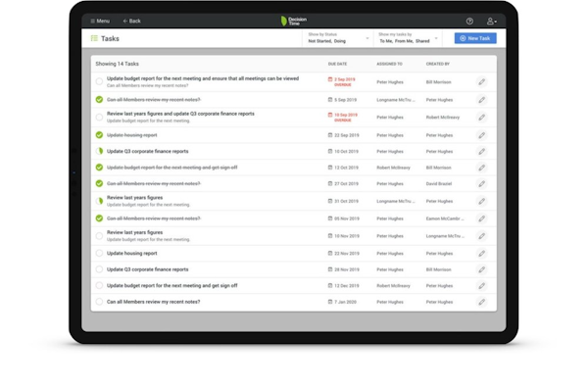Open task Update housing report due 22 Nov
Viewport: 588px width, 387px height.
click(131, 254)
